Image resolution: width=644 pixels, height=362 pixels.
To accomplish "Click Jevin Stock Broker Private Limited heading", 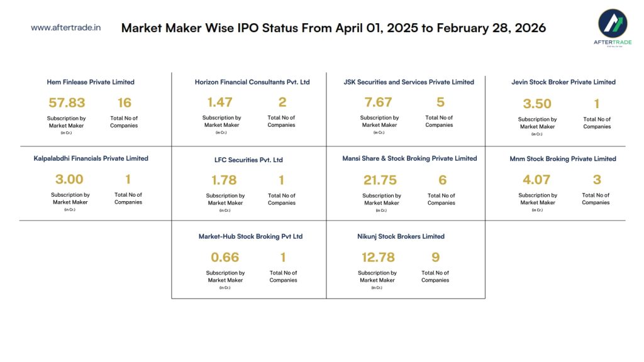I will (563, 82).
